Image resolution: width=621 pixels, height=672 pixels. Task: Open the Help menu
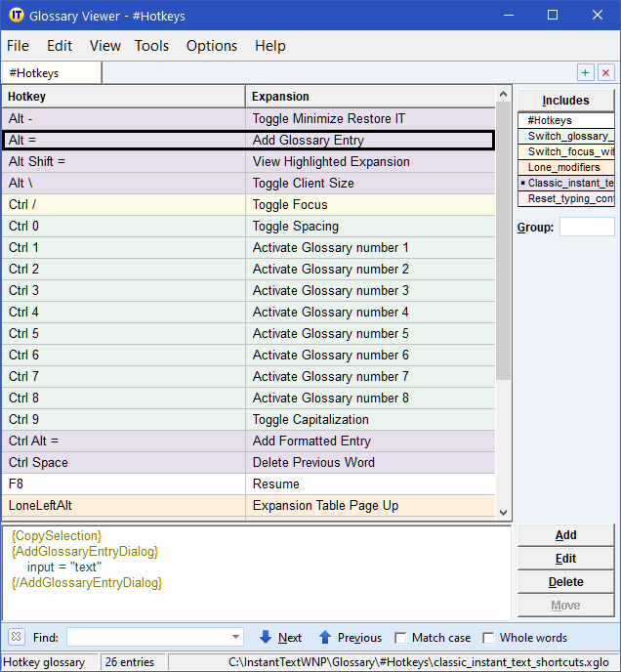pyautogui.click(x=270, y=46)
